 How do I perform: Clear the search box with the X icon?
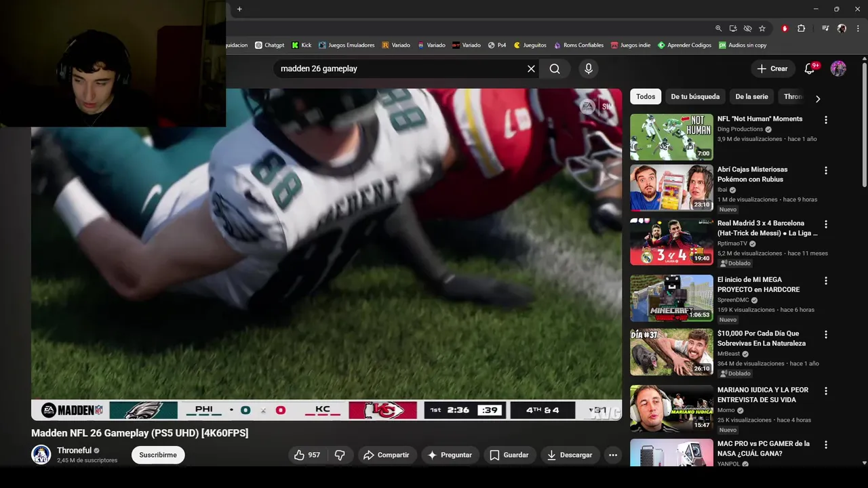(x=531, y=68)
